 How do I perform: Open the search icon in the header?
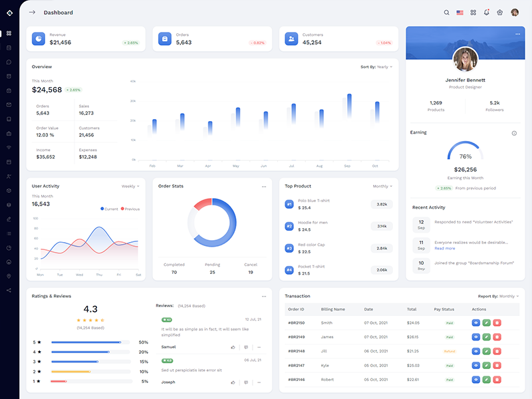pos(447,13)
